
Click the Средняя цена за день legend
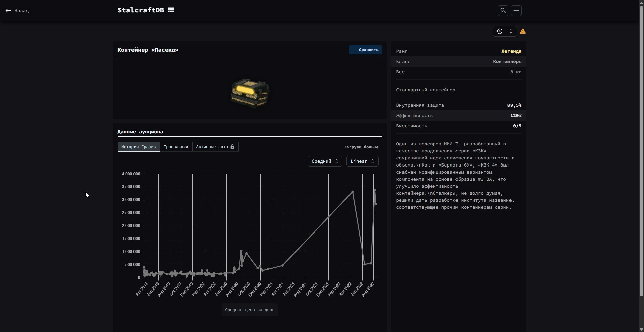(x=250, y=310)
